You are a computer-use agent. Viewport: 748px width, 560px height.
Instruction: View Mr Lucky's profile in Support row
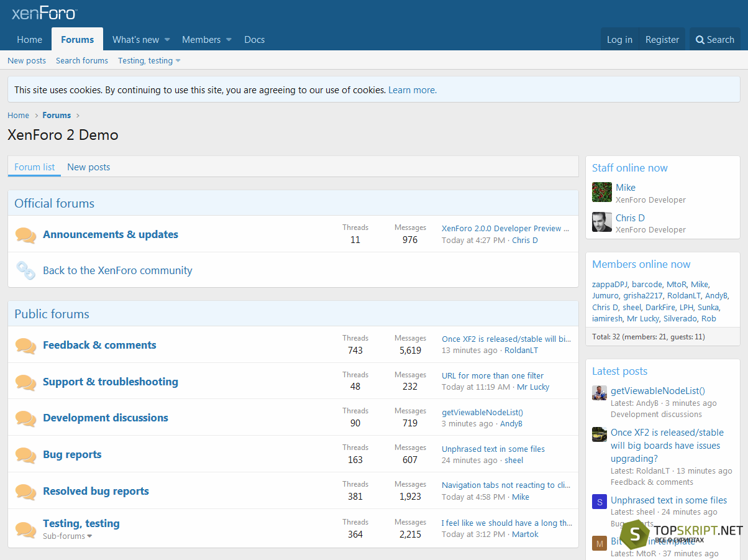tap(533, 387)
